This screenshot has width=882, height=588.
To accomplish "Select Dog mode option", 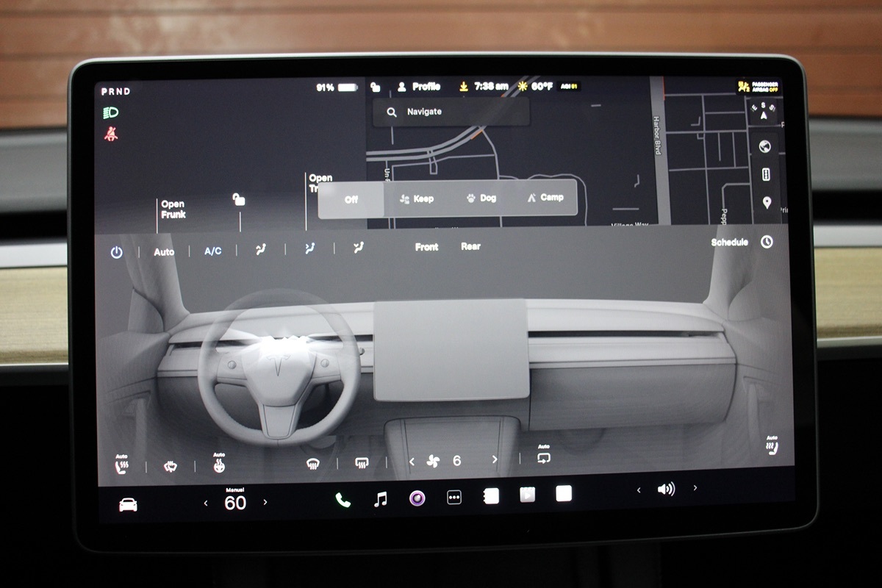I will tap(481, 198).
